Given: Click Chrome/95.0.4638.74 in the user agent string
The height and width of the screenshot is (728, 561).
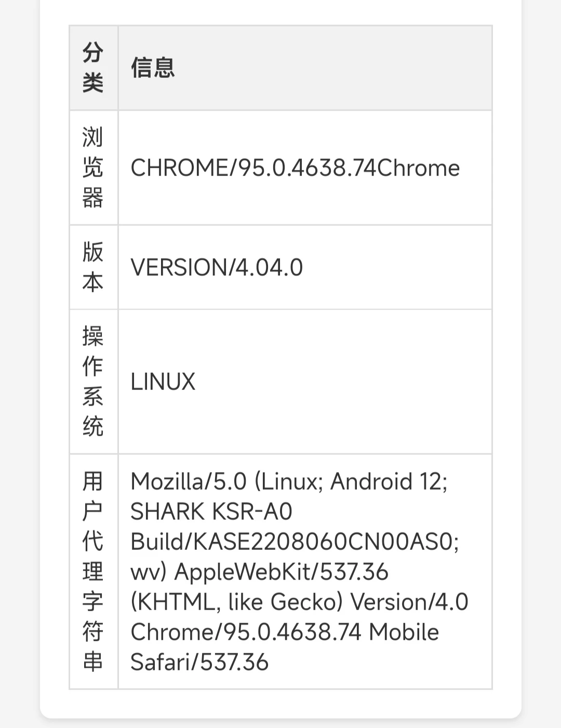Looking at the screenshot, I should 246,632.
